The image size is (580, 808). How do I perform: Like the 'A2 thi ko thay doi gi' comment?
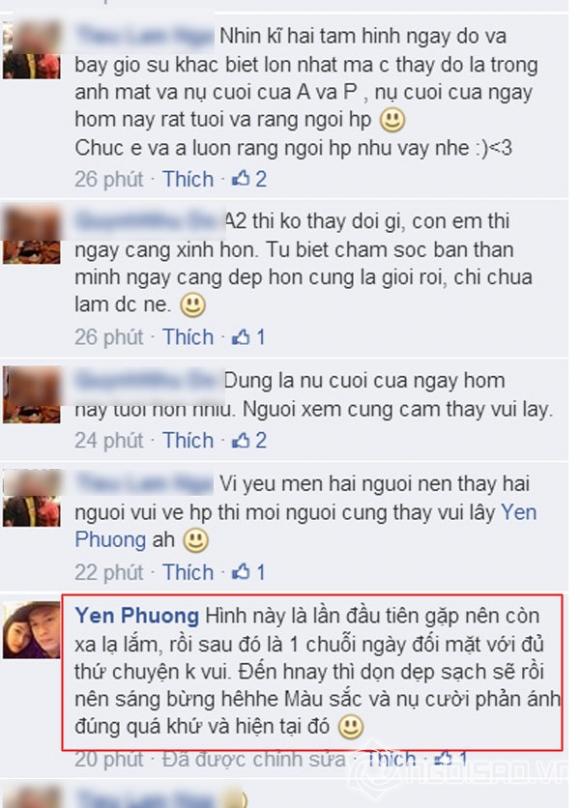188,338
